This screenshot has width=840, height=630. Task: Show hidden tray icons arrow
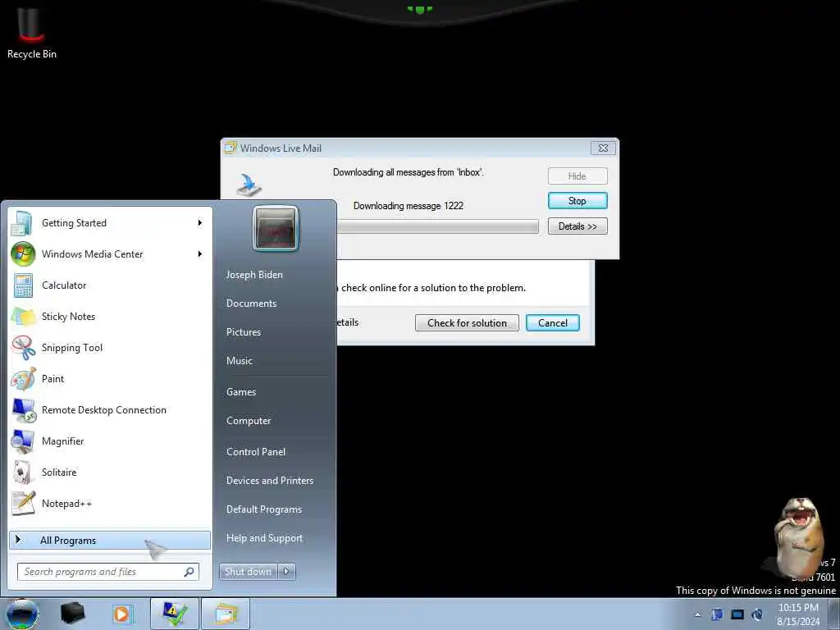(x=697, y=615)
